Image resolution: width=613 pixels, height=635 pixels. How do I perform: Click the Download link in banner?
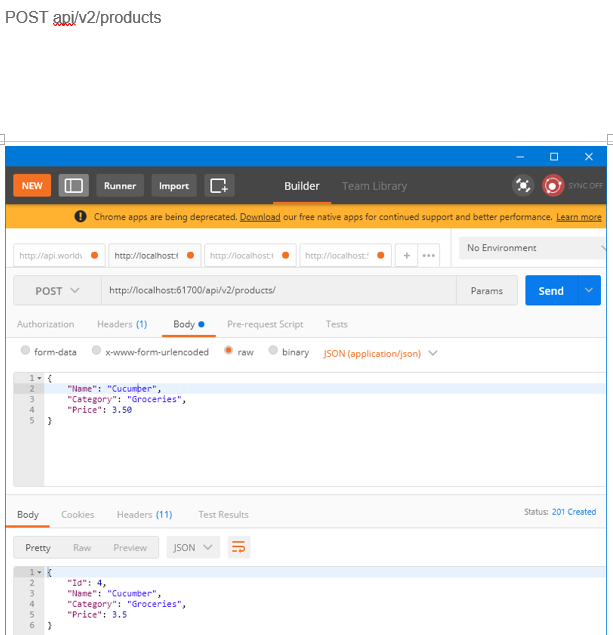pos(260,217)
